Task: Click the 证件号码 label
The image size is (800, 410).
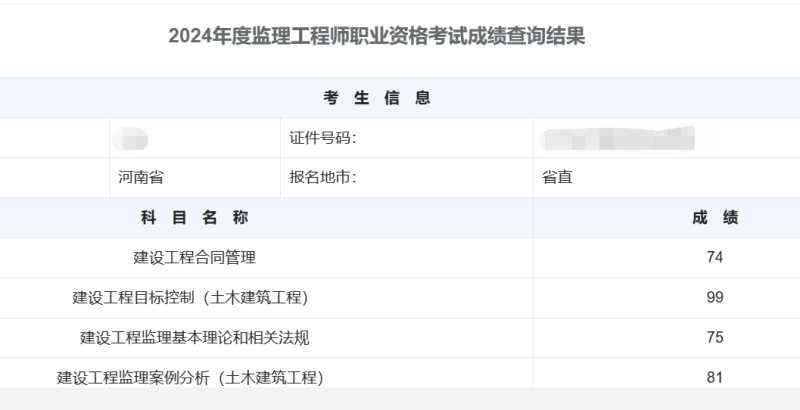Action: click(322, 138)
